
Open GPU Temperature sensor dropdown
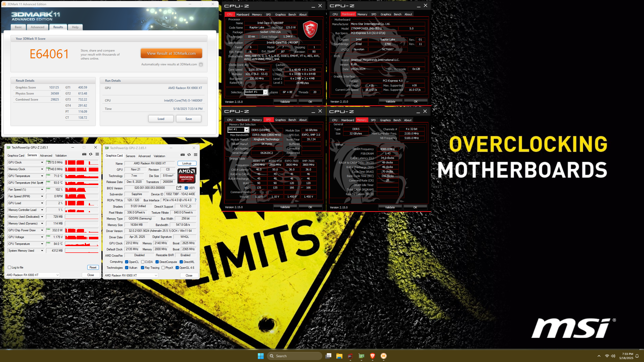(x=42, y=176)
